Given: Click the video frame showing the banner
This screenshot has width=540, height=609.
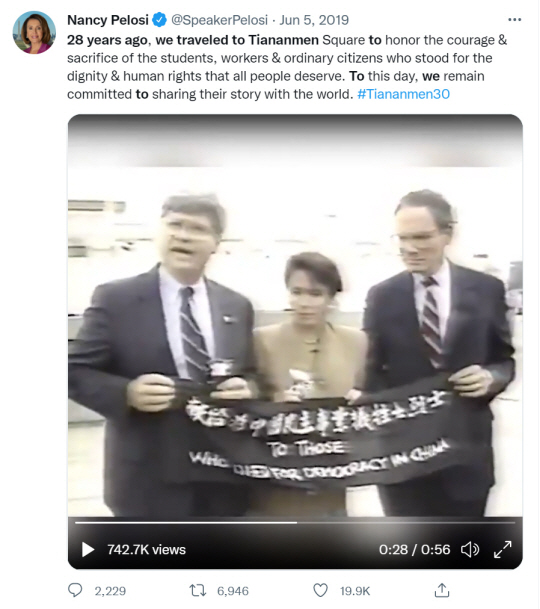Looking at the screenshot, I should [295, 315].
